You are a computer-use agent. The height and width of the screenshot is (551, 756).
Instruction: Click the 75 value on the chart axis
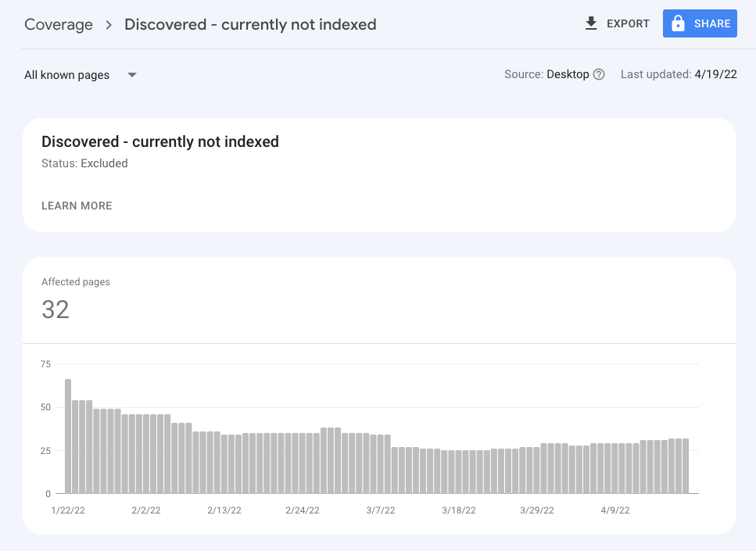pos(45,363)
